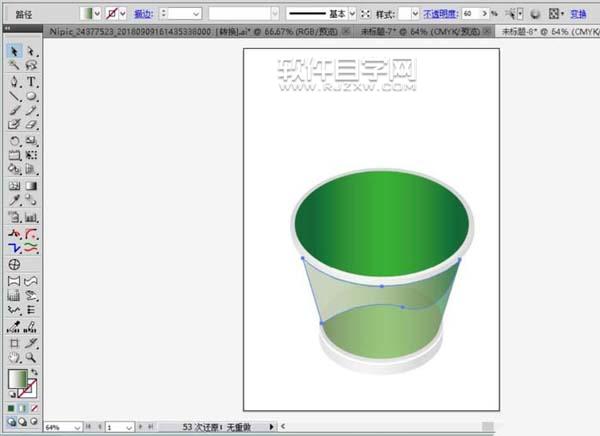Select the Direct Selection tool
The height and width of the screenshot is (436, 600).
(x=31, y=51)
